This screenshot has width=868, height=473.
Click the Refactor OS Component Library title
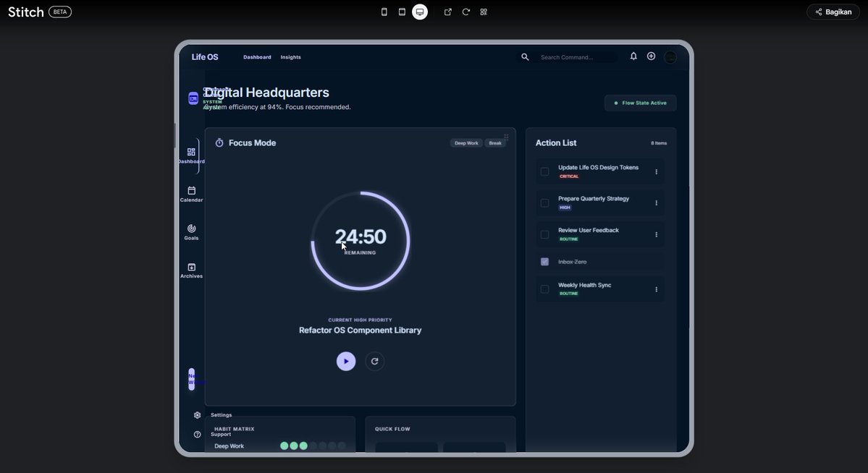360,331
